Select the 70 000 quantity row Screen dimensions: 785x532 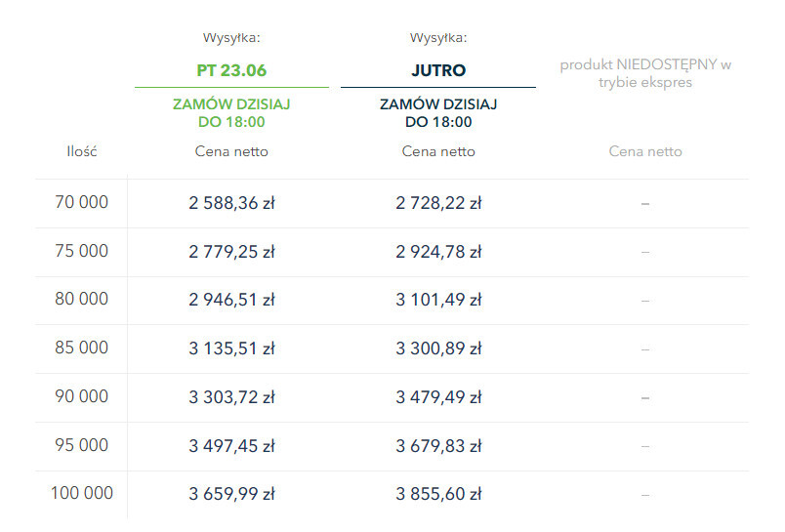[82, 203]
